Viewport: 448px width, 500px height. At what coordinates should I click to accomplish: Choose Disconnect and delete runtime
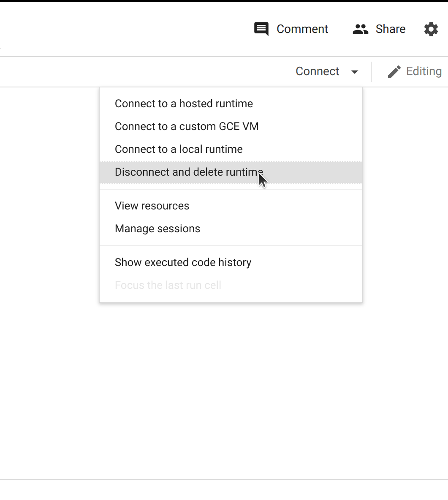[x=189, y=172]
